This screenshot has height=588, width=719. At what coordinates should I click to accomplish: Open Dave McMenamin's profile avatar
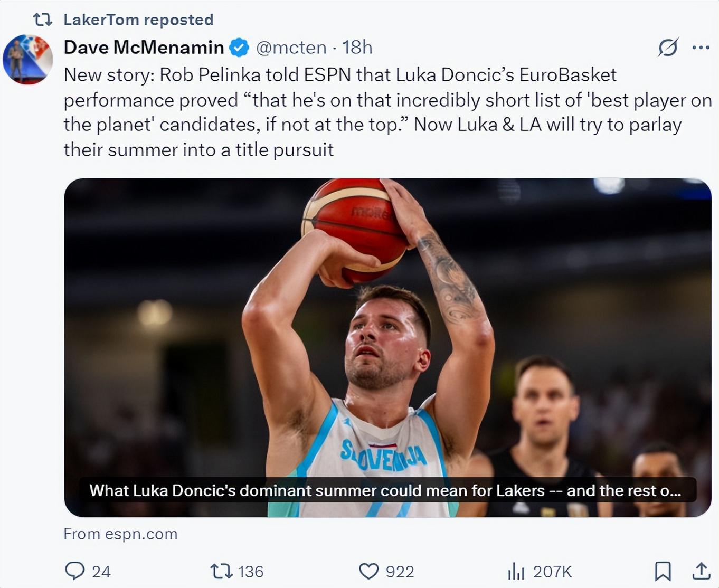28,59
